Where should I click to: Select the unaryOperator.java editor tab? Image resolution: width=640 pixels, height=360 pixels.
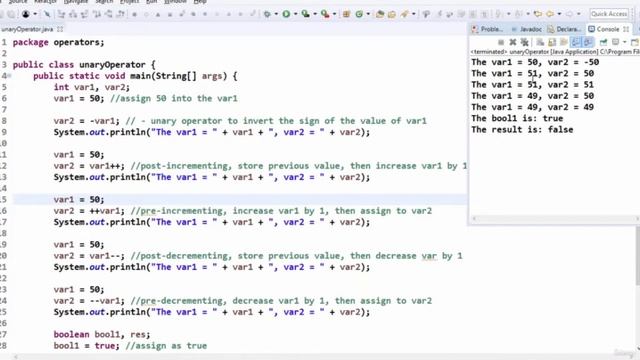pyautogui.click(x=27, y=29)
